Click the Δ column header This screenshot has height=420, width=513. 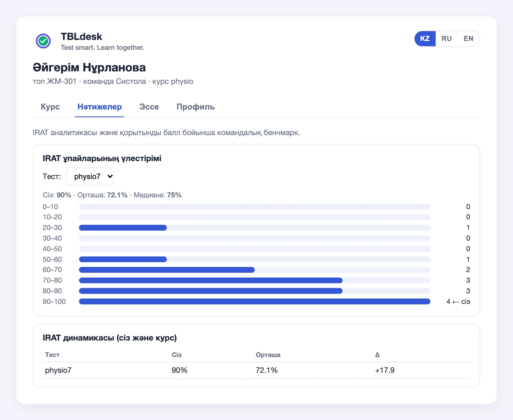[x=377, y=355]
